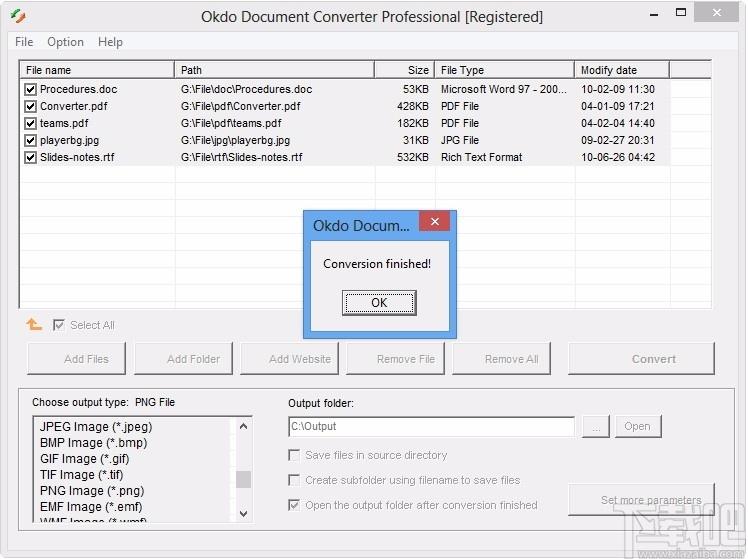Select PNG Image (*.png) output type
Screen dimensions: 748x559
[x=92, y=491]
